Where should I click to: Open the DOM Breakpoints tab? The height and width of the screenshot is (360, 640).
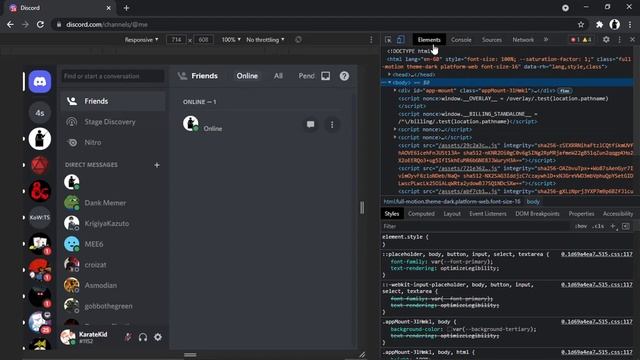(537, 213)
